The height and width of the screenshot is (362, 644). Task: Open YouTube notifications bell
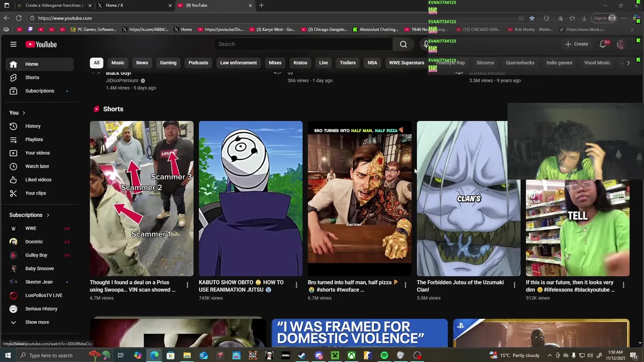603,44
